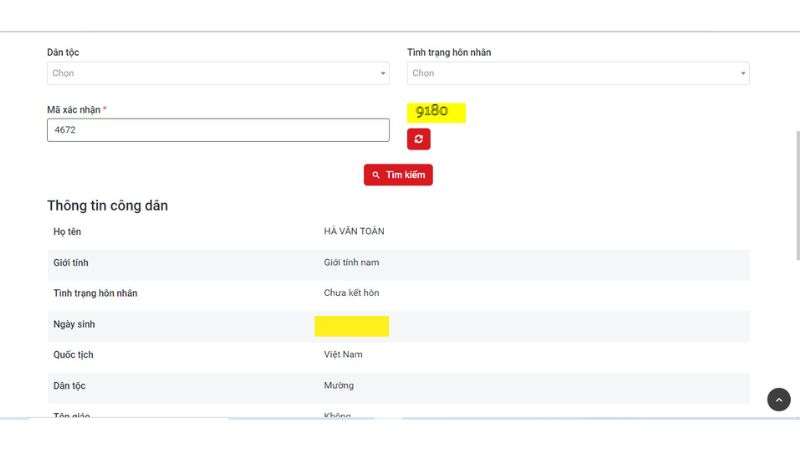Image resolution: width=800 pixels, height=450 pixels.
Task: Select the name HÀ VĂN TOÀN
Action: [x=354, y=231]
